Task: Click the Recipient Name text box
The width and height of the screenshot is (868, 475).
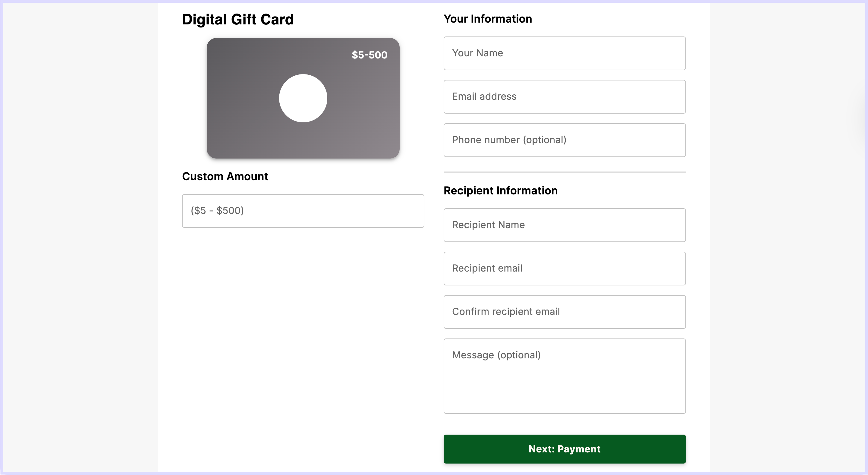Action: coord(565,225)
